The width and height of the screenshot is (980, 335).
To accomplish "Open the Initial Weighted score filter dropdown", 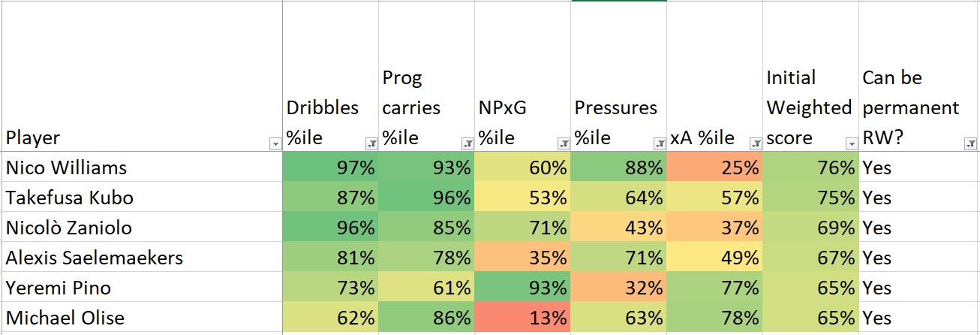I will point(851,143).
